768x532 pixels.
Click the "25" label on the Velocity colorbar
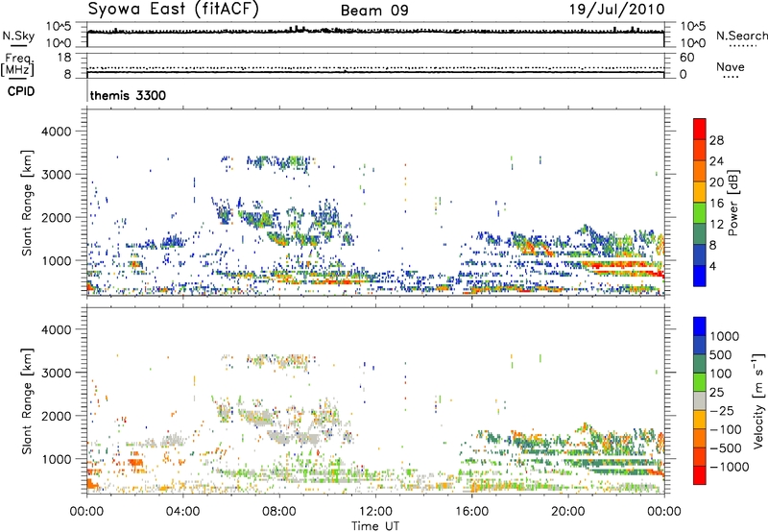[716, 392]
